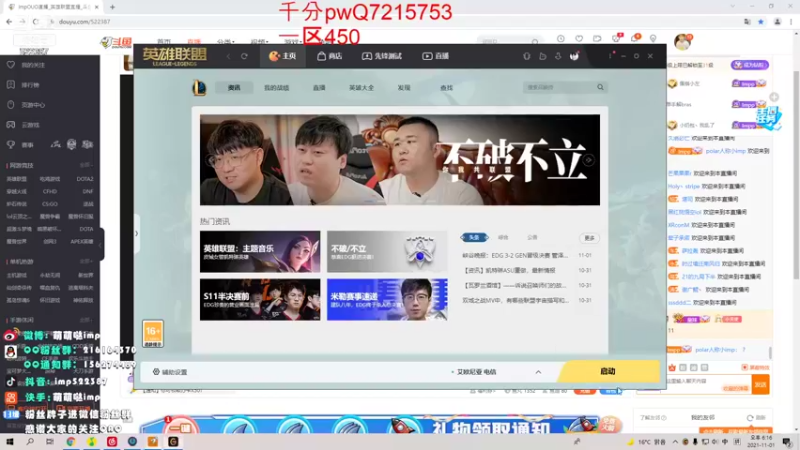This screenshot has height=450, width=800.
Task: Open the history clock icon in the Douyu header
Action: [561, 39]
